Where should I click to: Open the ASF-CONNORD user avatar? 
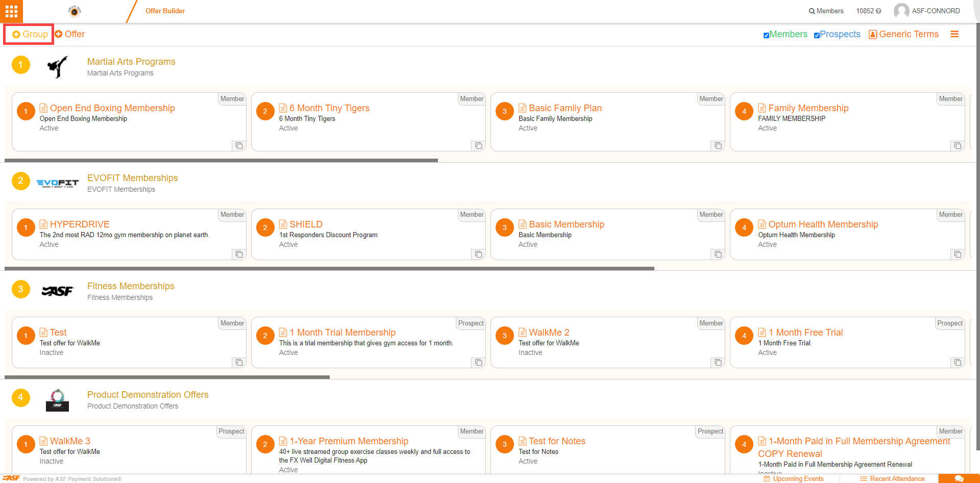coord(901,11)
